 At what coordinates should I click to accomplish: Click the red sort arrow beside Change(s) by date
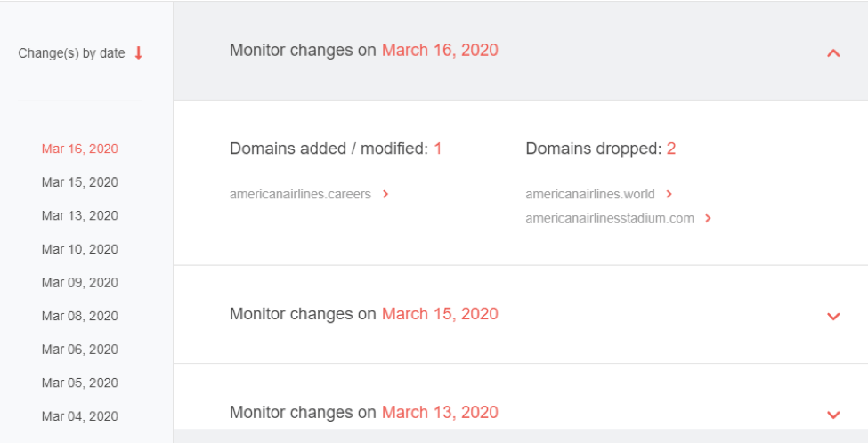tap(138, 53)
